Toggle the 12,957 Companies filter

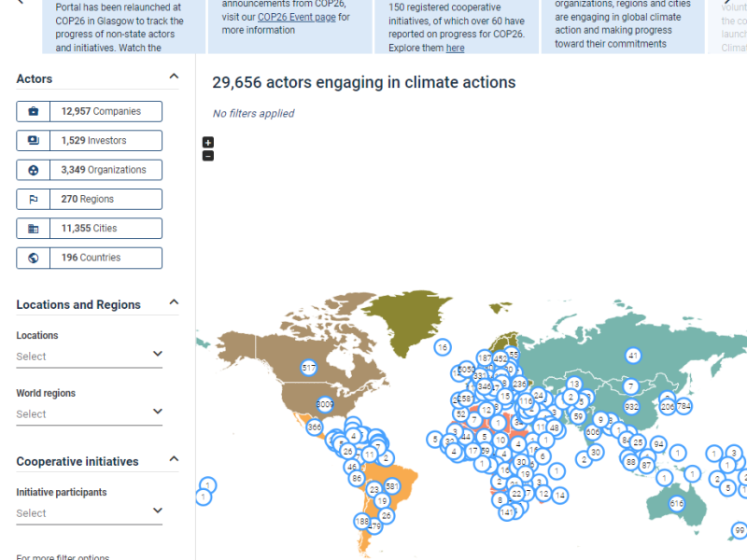click(105, 112)
